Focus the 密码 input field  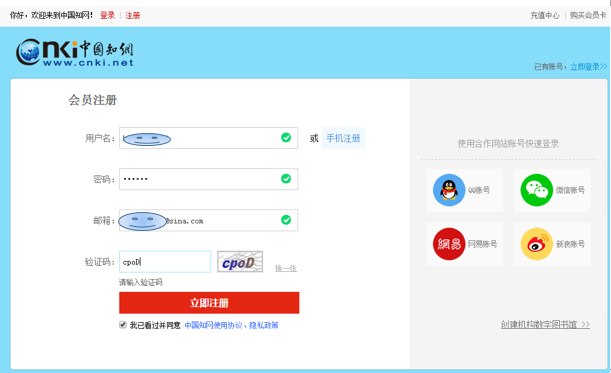(x=208, y=179)
